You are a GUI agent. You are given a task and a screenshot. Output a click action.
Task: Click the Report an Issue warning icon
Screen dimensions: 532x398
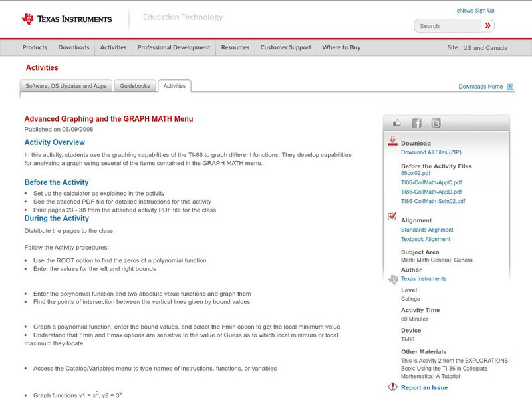(x=392, y=387)
